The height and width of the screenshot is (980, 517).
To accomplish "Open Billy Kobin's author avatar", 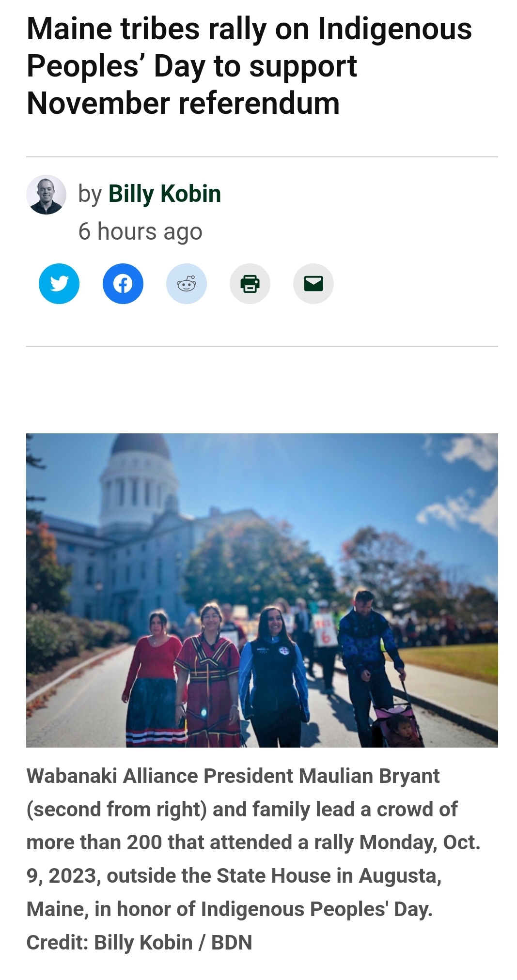I will [46, 195].
